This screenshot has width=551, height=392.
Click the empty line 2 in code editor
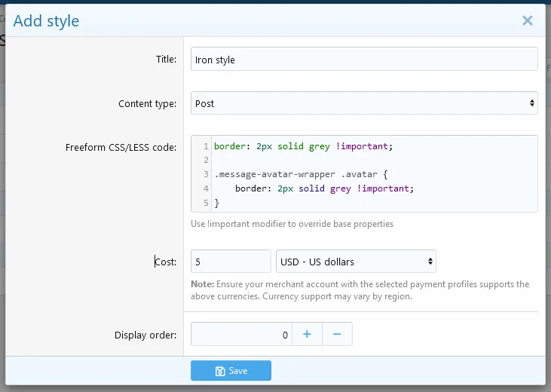pos(375,161)
